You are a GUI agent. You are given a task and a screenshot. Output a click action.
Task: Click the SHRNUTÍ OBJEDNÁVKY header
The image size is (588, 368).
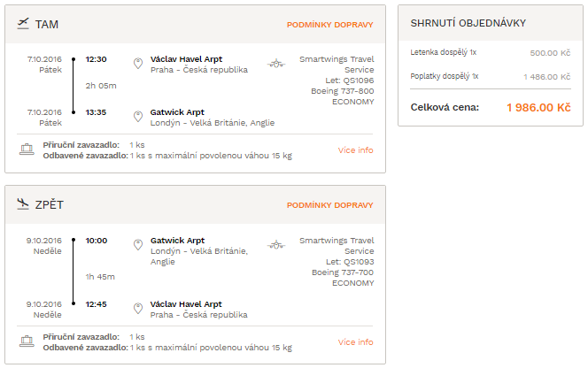point(468,23)
